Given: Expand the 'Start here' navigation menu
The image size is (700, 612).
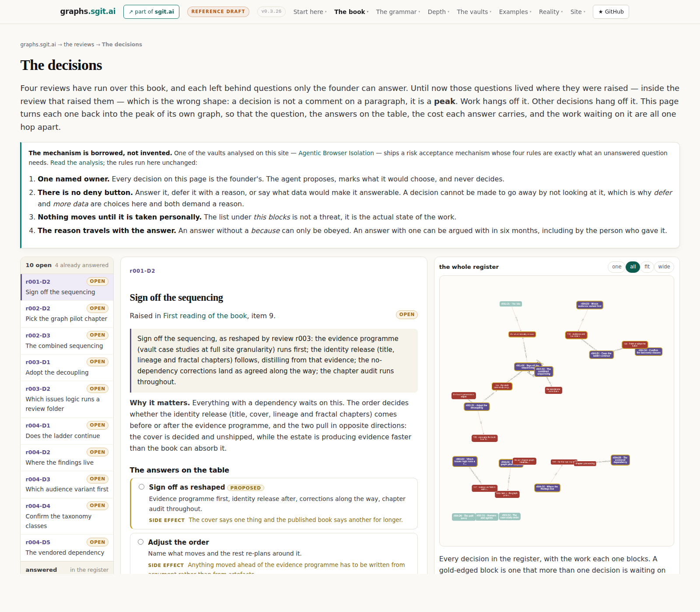Looking at the screenshot, I should click(310, 12).
